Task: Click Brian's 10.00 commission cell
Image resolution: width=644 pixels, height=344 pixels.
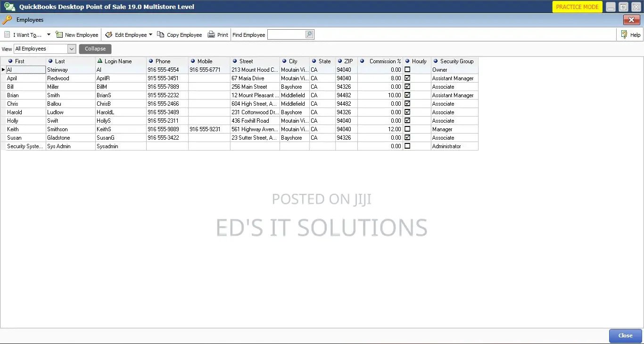Action: tap(380, 95)
